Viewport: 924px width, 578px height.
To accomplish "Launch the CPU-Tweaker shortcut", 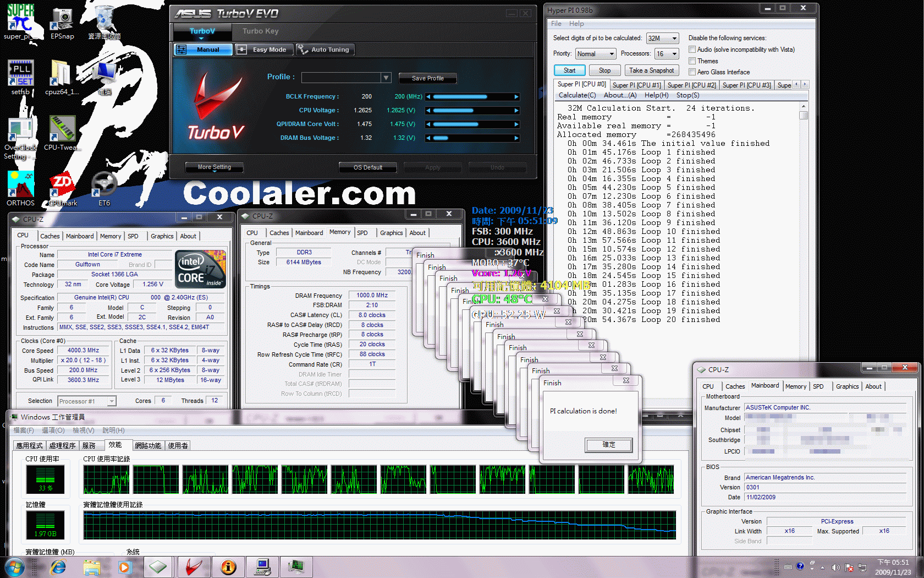I will [x=62, y=133].
